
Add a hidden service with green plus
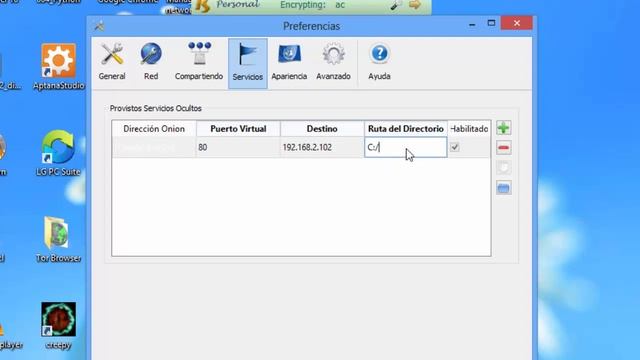point(504,128)
